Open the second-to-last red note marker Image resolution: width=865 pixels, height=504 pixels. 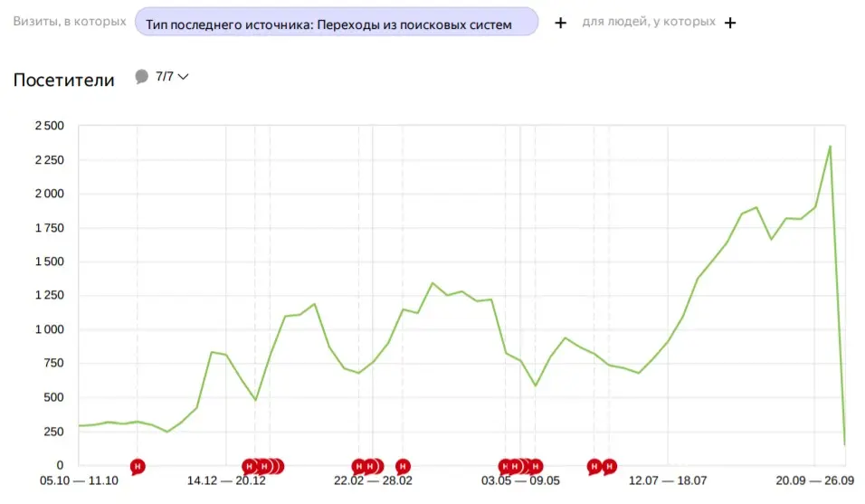coord(594,467)
